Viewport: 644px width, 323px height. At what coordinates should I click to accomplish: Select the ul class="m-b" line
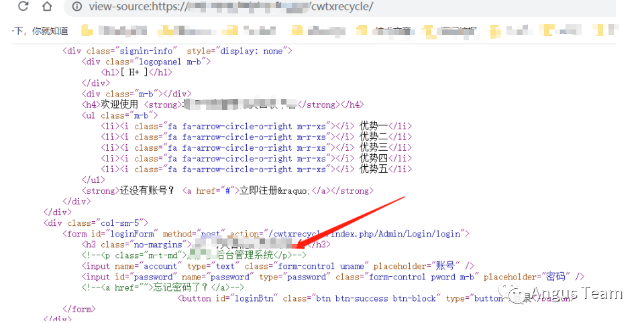[119, 115]
